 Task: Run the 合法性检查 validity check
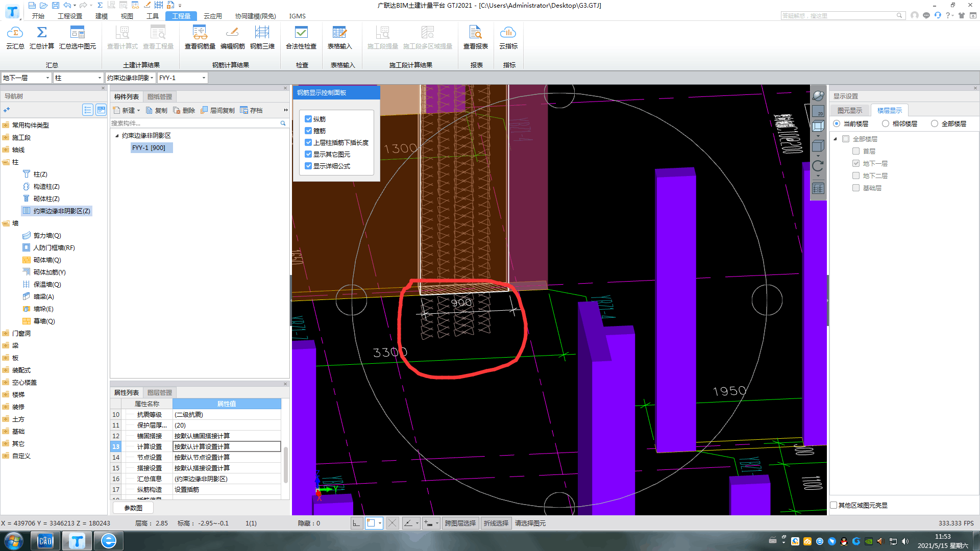click(301, 37)
